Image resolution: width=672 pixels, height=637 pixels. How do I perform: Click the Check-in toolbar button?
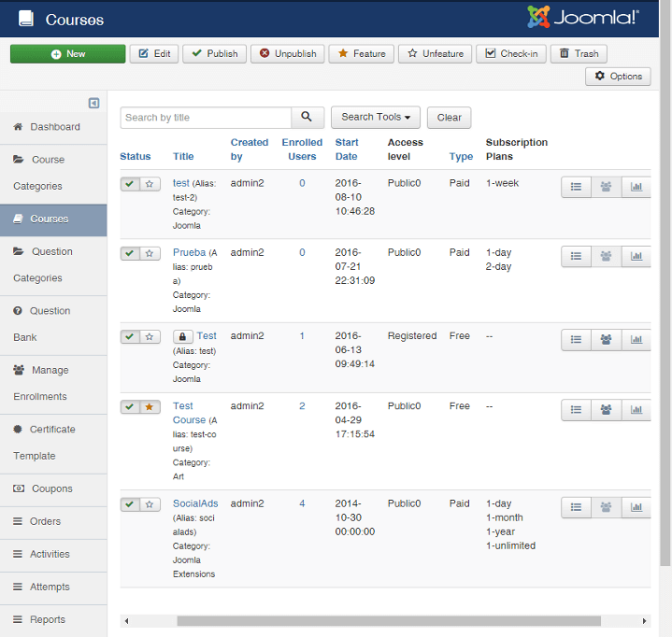[511, 54]
